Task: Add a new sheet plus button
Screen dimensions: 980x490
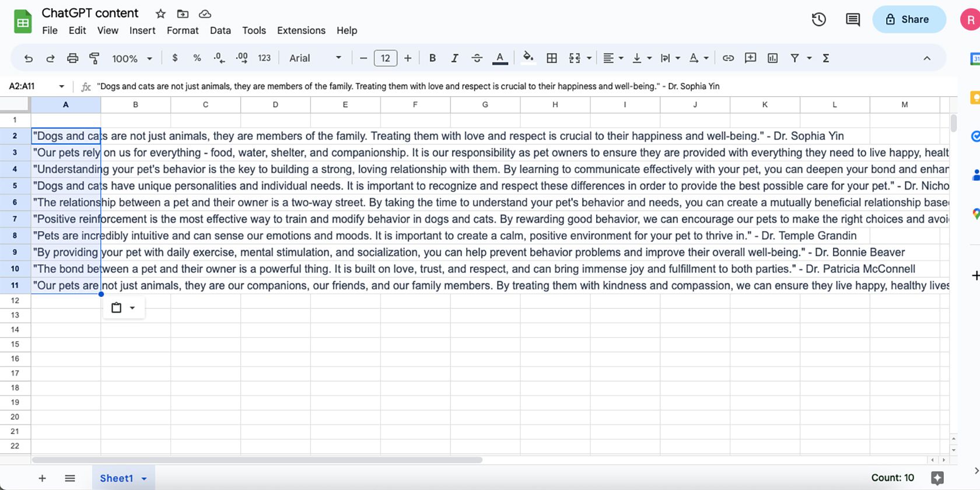Action: pos(42,478)
